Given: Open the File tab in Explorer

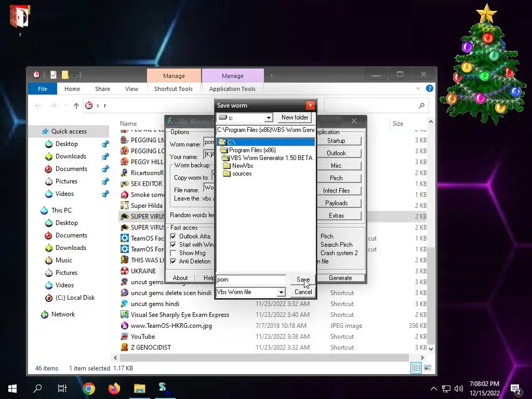Looking at the screenshot, I should (x=43, y=89).
